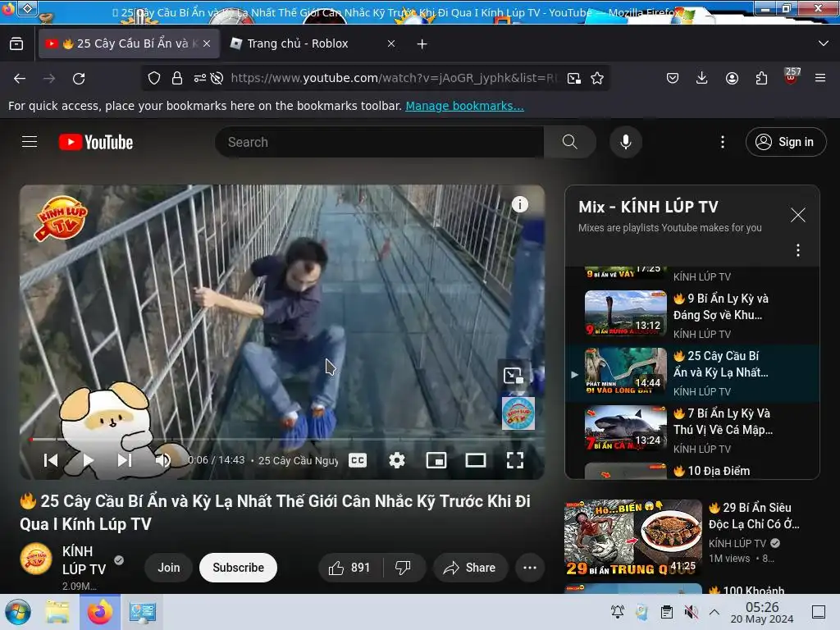
Task: Expand the list all tabs dropdown
Action: click(824, 43)
